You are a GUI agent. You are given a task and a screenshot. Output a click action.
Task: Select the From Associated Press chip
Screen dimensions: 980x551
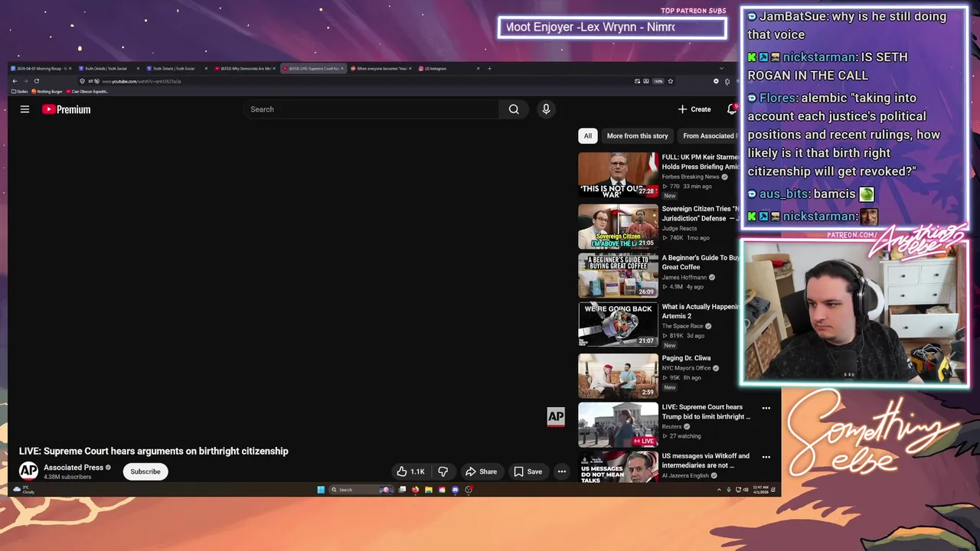coord(708,135)
